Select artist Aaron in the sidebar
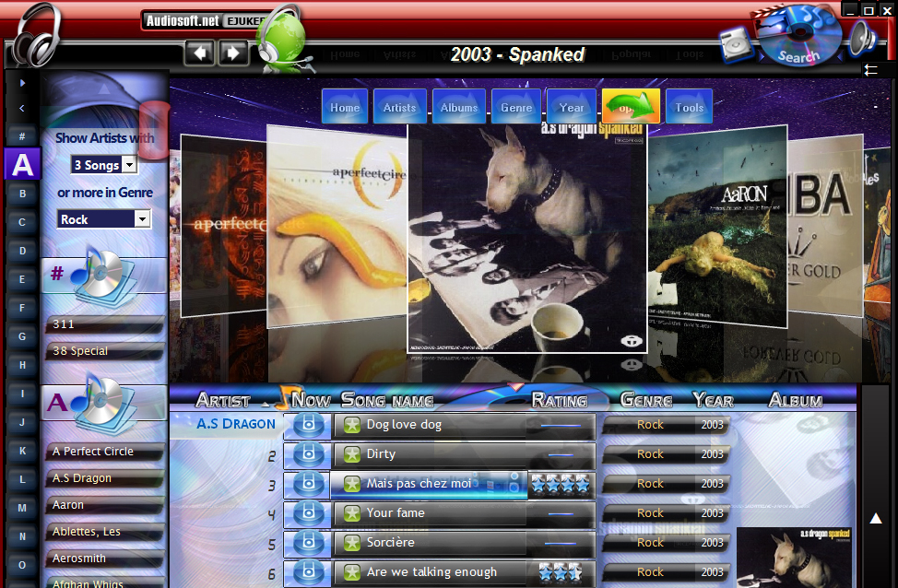 105,506
